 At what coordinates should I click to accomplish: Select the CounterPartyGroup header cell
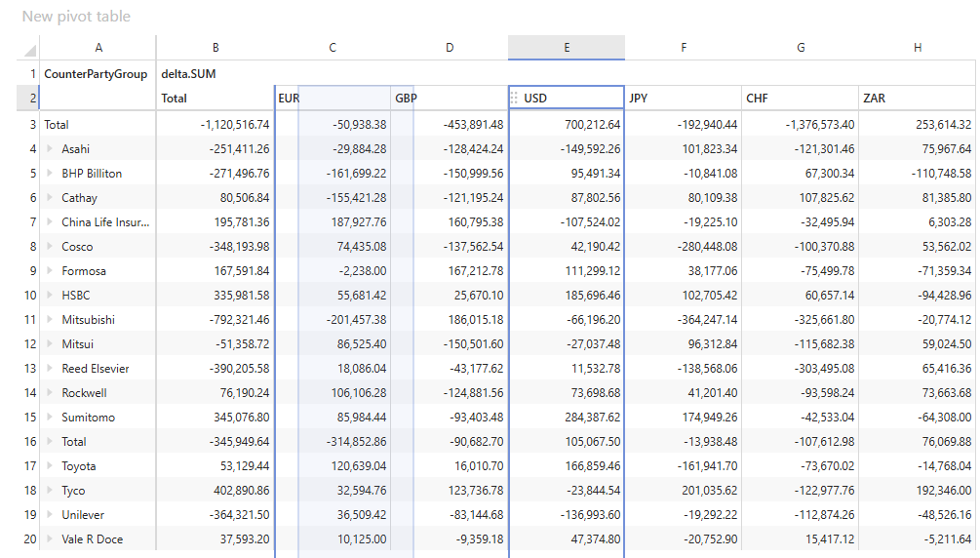pyautogui.click(x=98, y=74)
